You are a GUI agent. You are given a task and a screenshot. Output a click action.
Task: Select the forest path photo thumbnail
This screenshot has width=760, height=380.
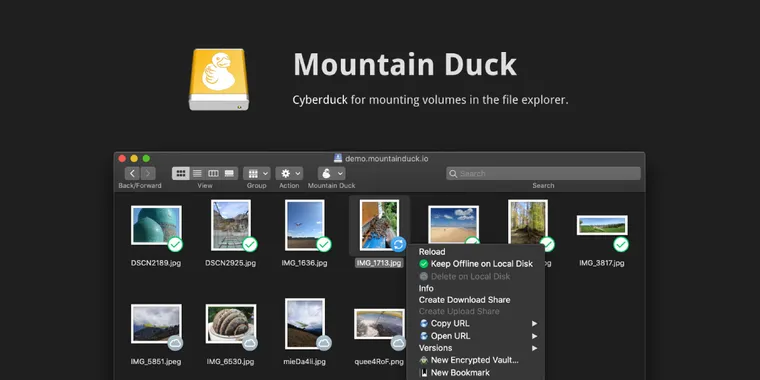click(x=528, y=222)
